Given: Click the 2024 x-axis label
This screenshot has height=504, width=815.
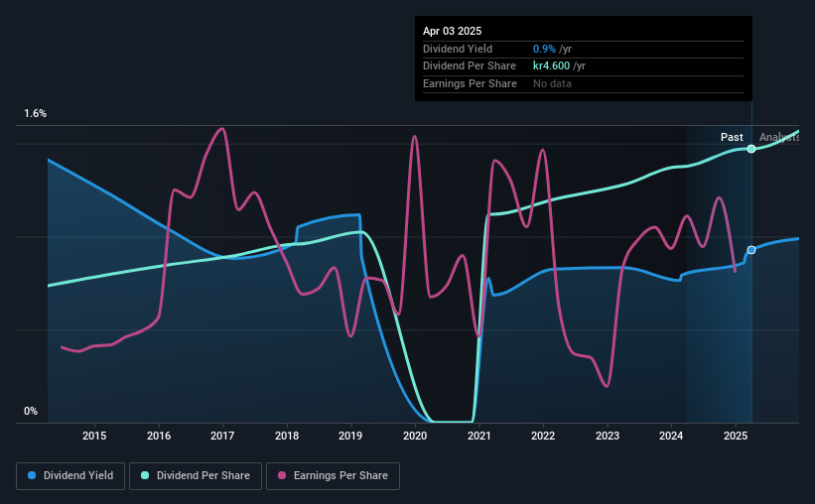Looking at the screenshot, I should pos(671,436).
